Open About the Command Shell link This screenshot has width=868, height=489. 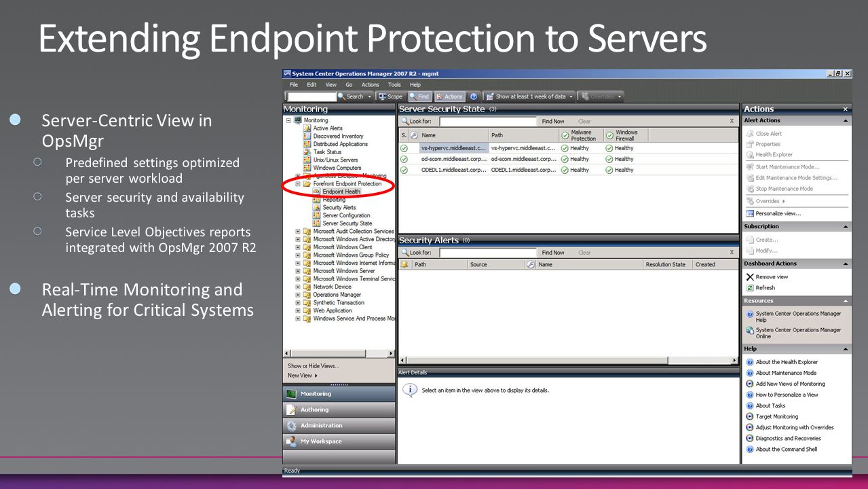[x=786, y=449]
